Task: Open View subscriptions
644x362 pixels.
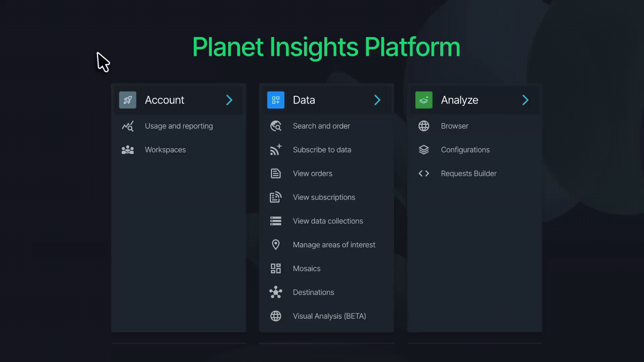Action: [x=324, y=197]
